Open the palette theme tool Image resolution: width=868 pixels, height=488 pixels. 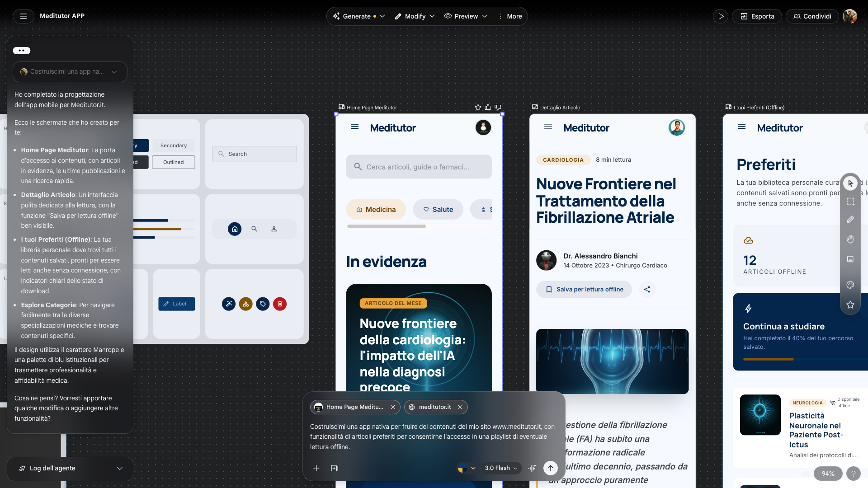[x=850, y=285]
